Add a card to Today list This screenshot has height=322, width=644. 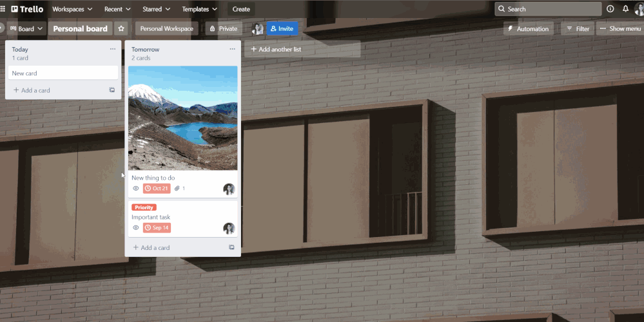pyautogui.click(x=32, y=90)
